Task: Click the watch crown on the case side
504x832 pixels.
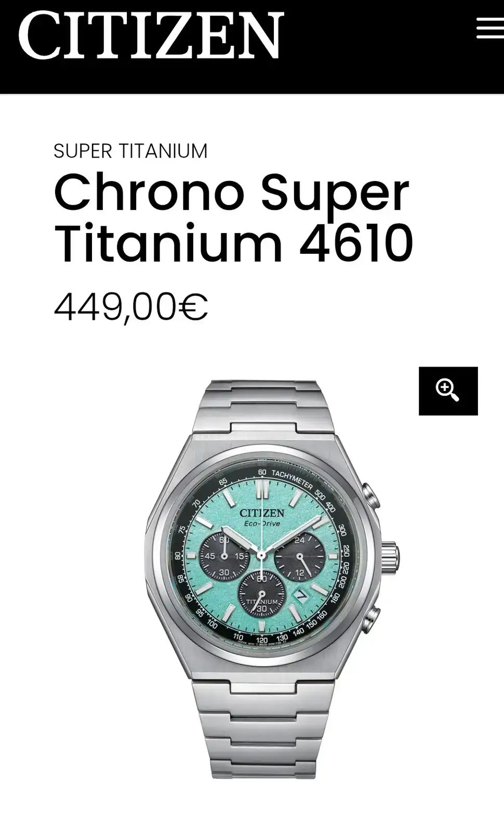Action: click(389, 555)
